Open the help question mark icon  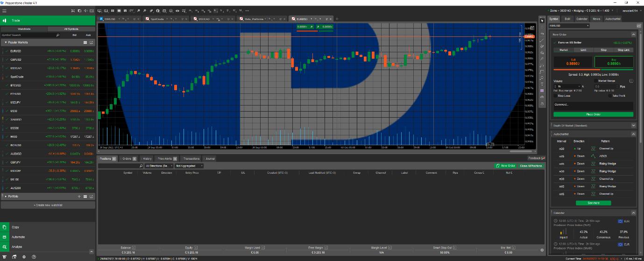34,257
